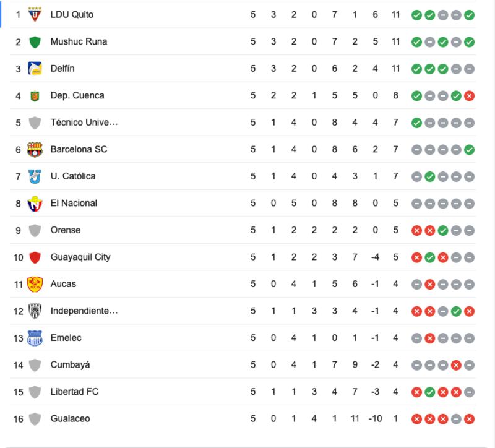Click Cumbayá's red loss form icon

(456, 365)
